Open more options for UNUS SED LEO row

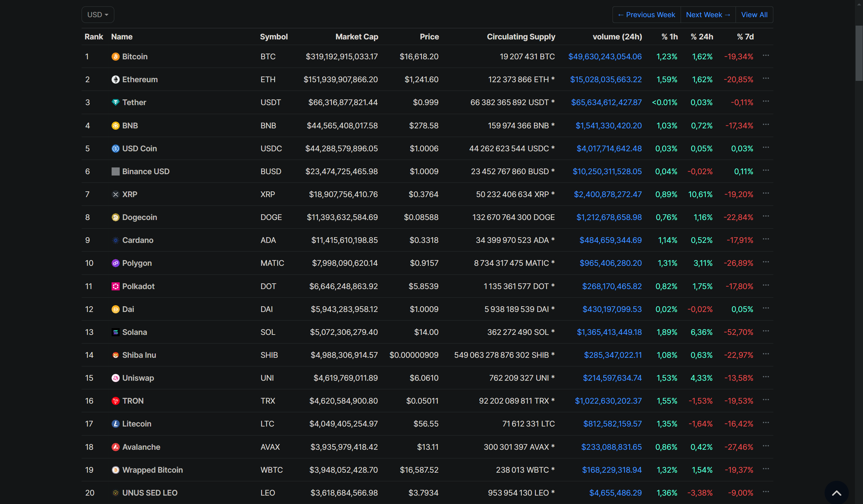[x=766, y=492]
